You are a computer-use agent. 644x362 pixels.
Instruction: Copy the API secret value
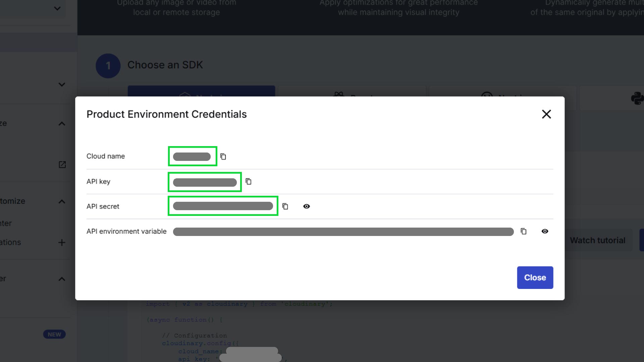coord(285,206)
